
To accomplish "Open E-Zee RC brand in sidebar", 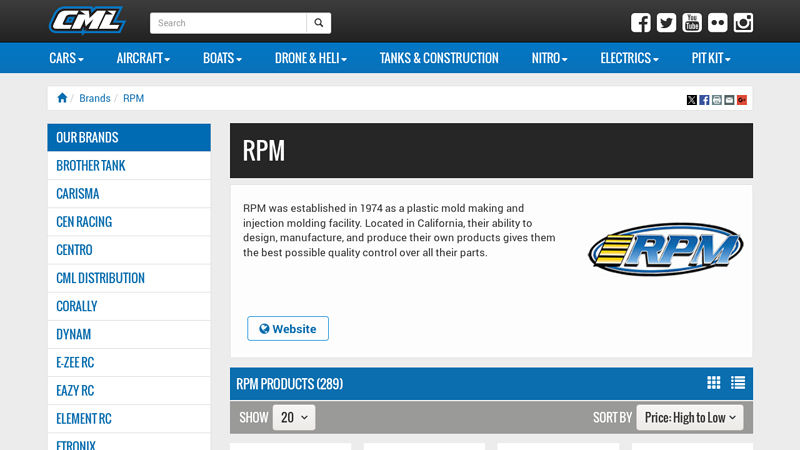I will [129, 362].
